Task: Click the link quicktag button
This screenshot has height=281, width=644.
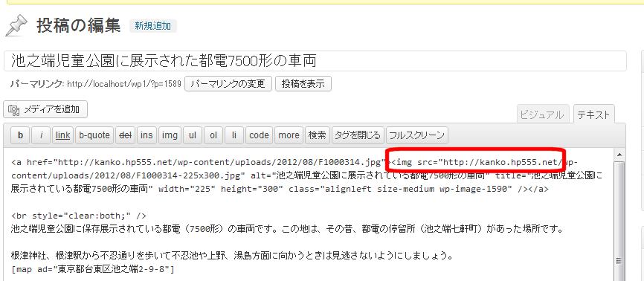Action: coord(63,135)
